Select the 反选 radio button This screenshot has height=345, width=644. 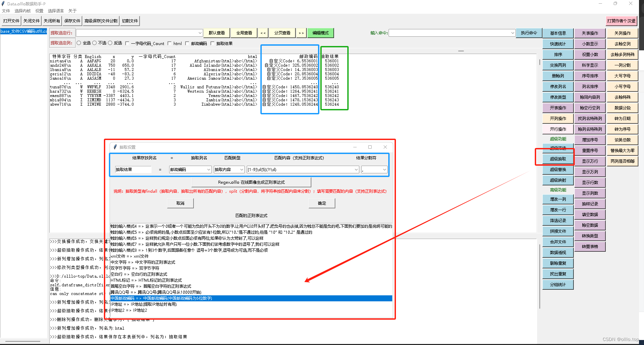point(110,43)
